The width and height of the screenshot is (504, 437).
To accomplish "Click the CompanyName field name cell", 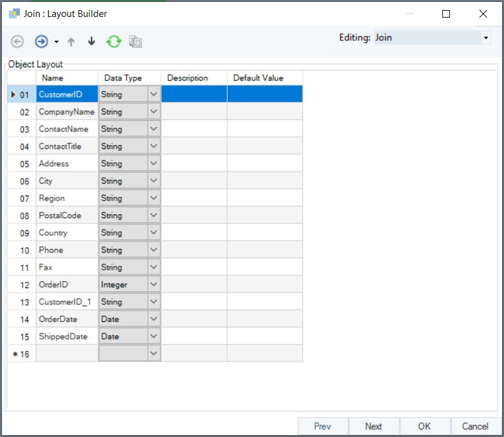I will (67, 112).
